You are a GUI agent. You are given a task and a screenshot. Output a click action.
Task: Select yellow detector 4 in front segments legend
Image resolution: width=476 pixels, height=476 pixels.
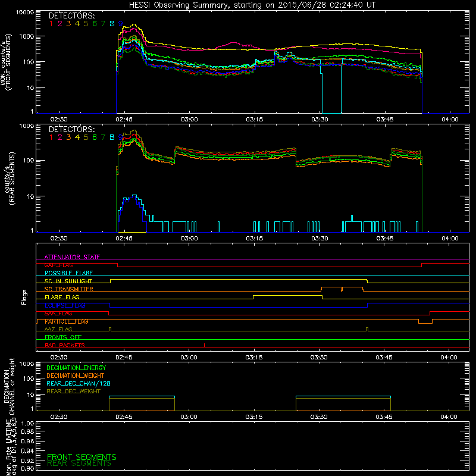[x=77, y=24]
